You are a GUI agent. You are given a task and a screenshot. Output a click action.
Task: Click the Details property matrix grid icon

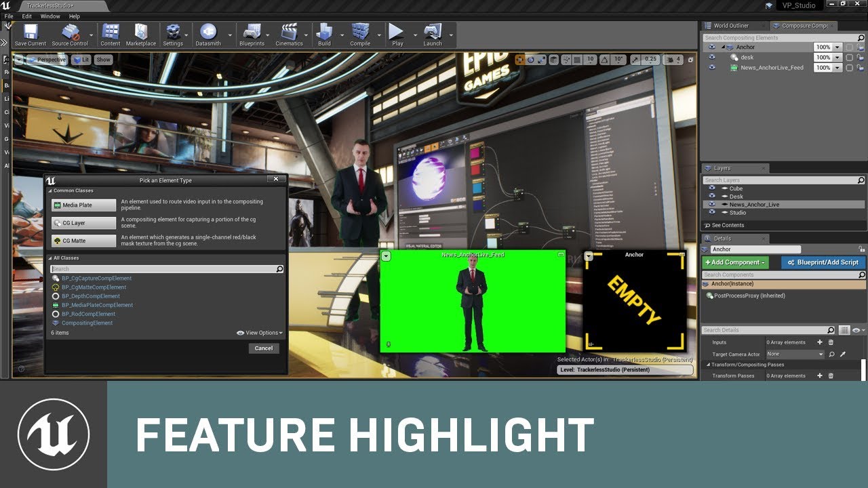844,330
